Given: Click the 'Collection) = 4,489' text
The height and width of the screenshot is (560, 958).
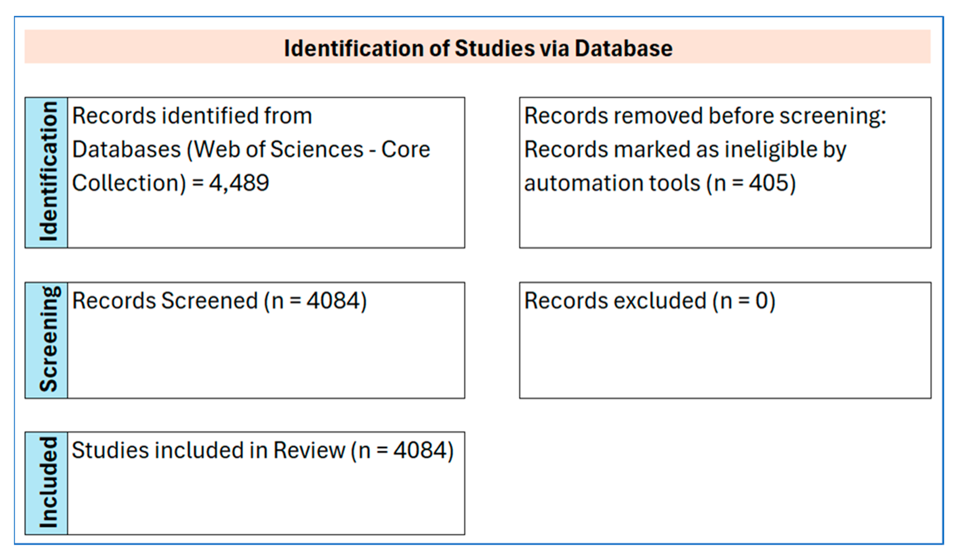Looking at the screenshot, I should point(170,183).
